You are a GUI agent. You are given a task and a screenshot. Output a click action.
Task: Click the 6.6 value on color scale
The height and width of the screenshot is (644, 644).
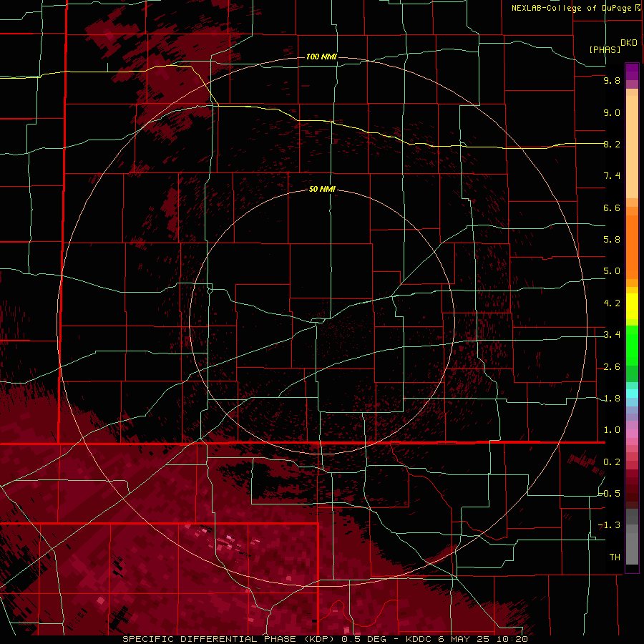[612, 208]
